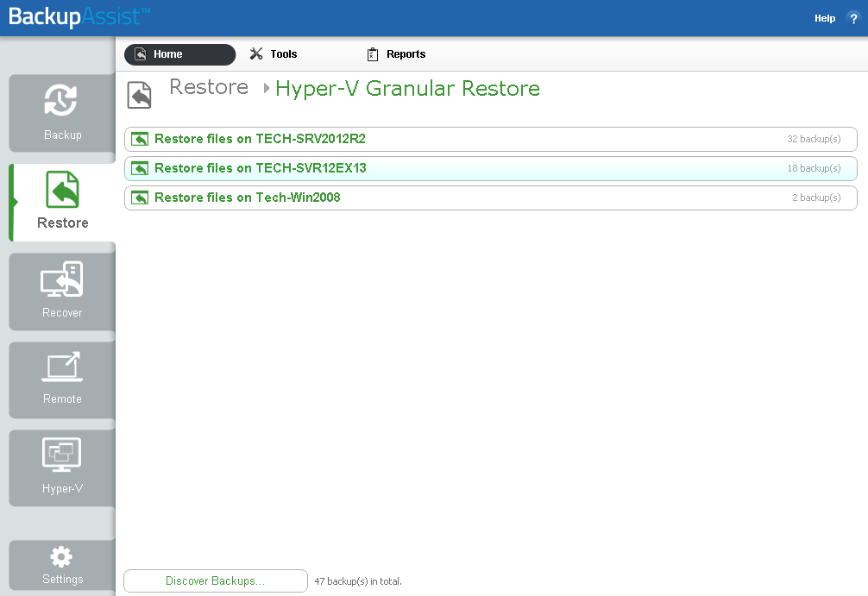Click the Help link in header
This screenshot has width=868, height=596.
(x=825, y=18)
